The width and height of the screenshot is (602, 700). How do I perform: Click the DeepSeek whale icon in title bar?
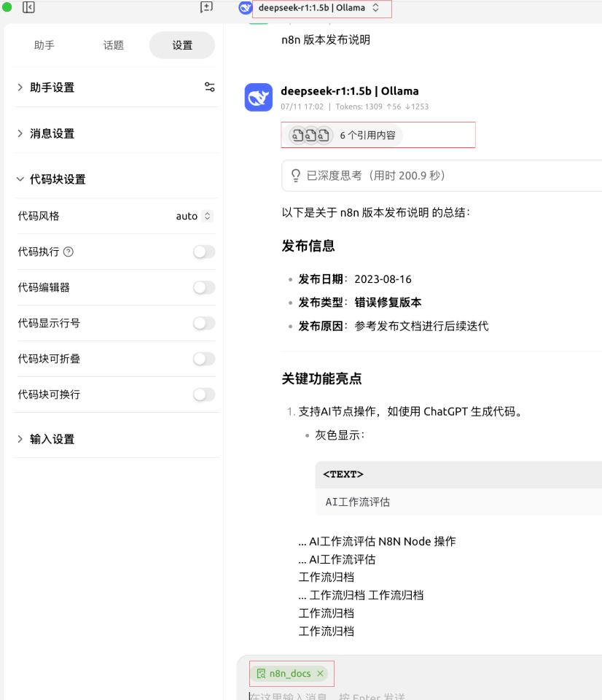point(245,7)
